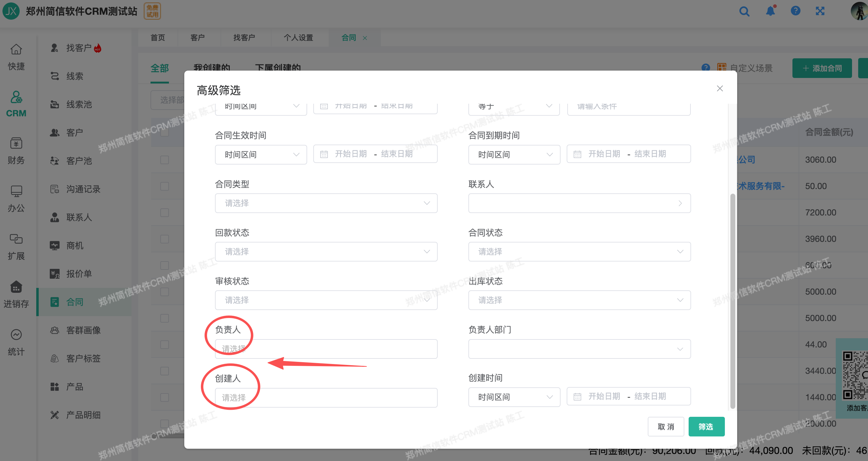Image resolution: width=868 pixels, height=461 pixels.
Task: Click the 取 消 button
Action: (666, 427)
